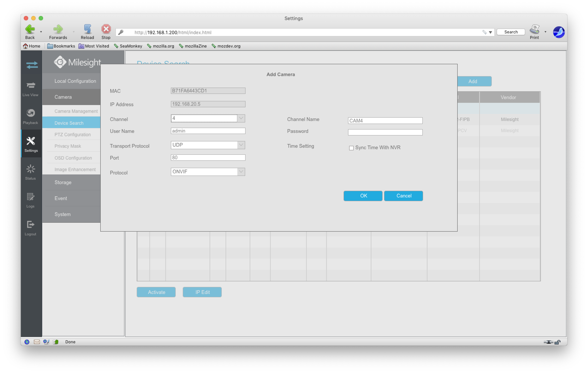Open the PTZ Configuration menu item
The width and height of the screenshot is (588, 373).
[72, 135]
